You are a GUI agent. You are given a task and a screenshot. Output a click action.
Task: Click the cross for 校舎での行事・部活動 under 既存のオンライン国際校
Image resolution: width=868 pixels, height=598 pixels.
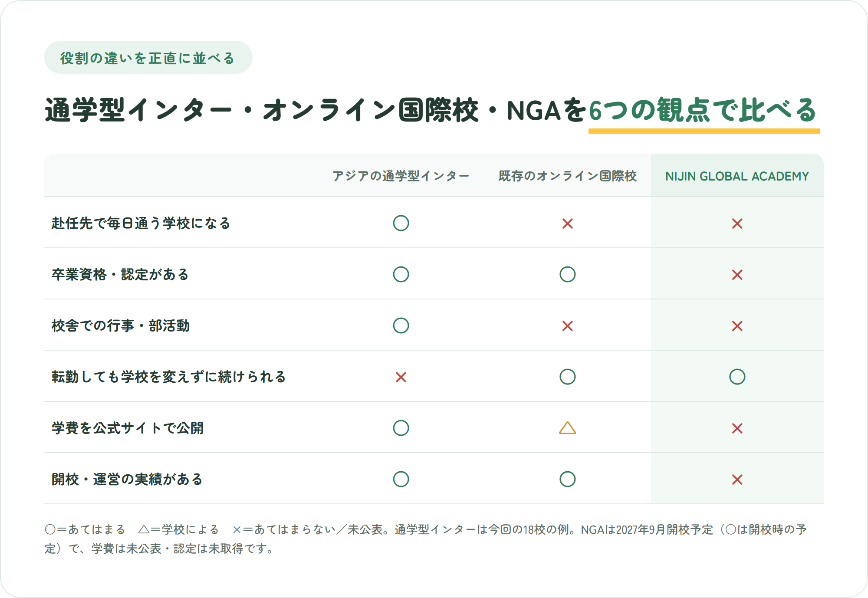click(568, 326)
